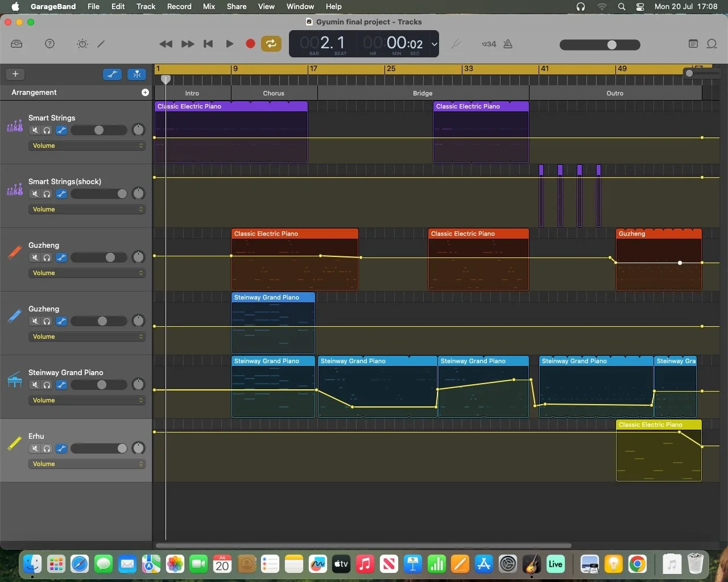The image size is (728, 582).
Task: Open the red Guzheng track Volume dropdown
Action: (x=87, y=273)
